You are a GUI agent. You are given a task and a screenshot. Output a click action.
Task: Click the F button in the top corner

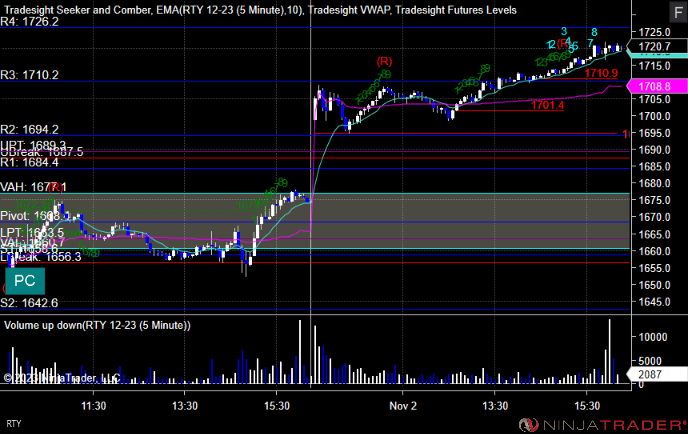pyautogui.click(x=677, y=12)
